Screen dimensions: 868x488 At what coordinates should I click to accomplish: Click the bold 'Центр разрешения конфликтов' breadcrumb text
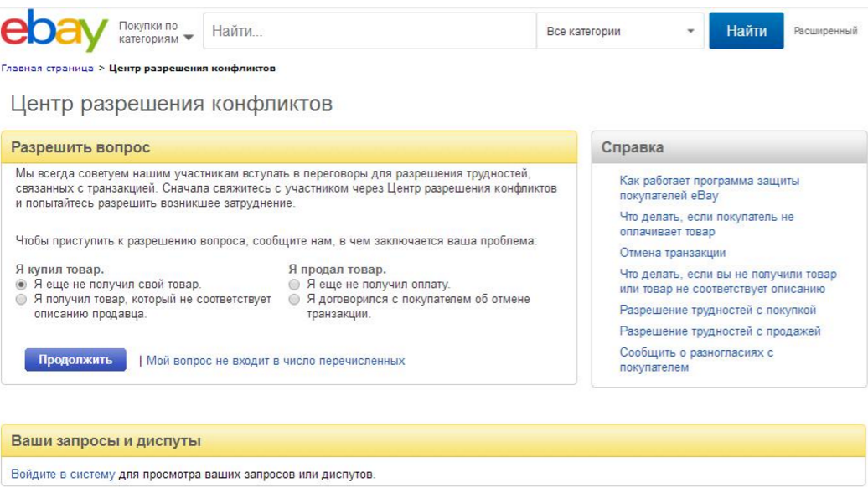192,68
